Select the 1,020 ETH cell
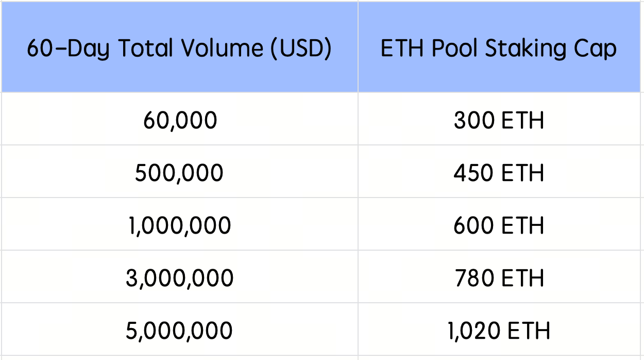Image resolution: width=644 pixels, height=360 pixels. (499, 330)
